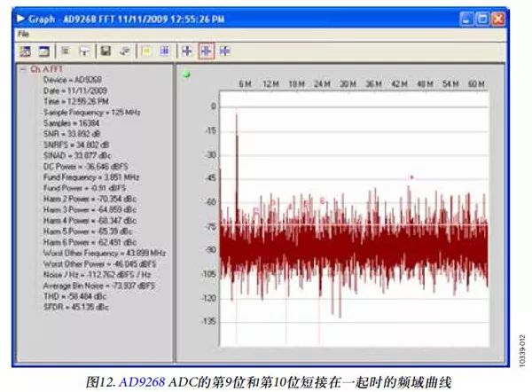The image size is (532, 392).
Task: Click the tree hierarchy toolbar icon
Action: tap(84, 51)
